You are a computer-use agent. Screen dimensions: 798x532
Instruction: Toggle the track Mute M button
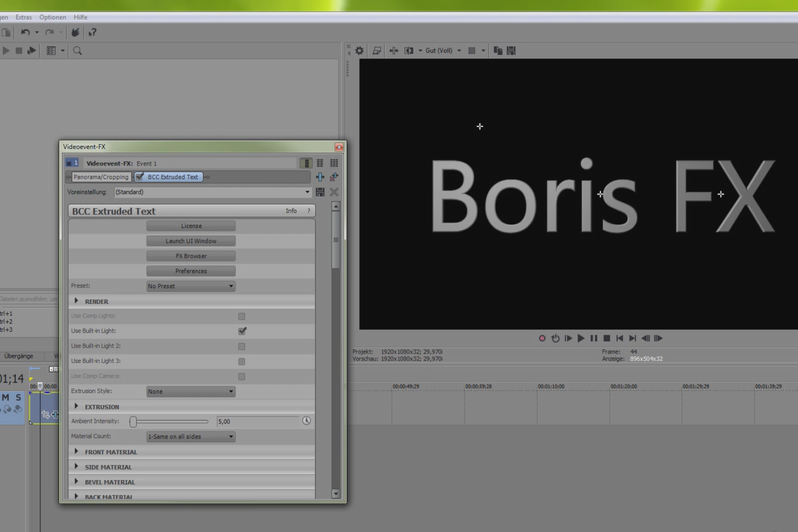(5, 398)
